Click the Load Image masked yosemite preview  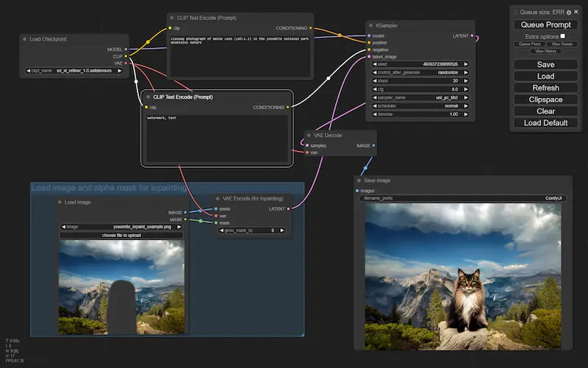121,287
